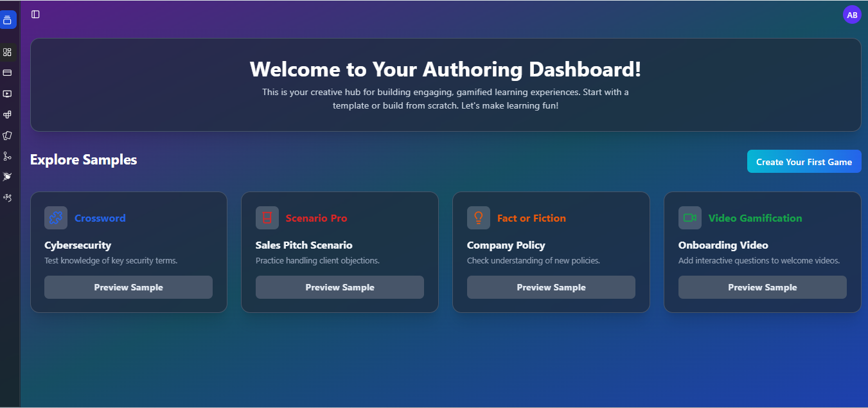The height and width of the screenshot is (408, 868).
Task: Preview the Company Policy sample
Action: [551, 287]
